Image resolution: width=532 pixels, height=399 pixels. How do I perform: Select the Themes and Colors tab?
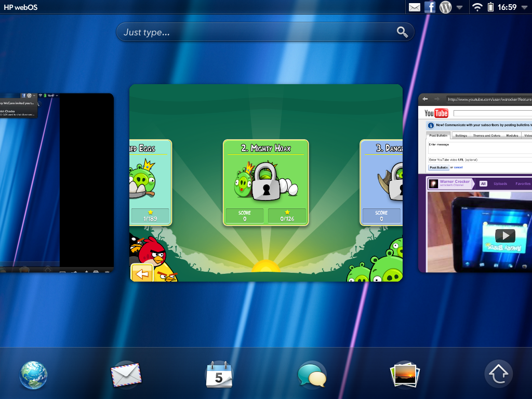(x=486, y=136)
